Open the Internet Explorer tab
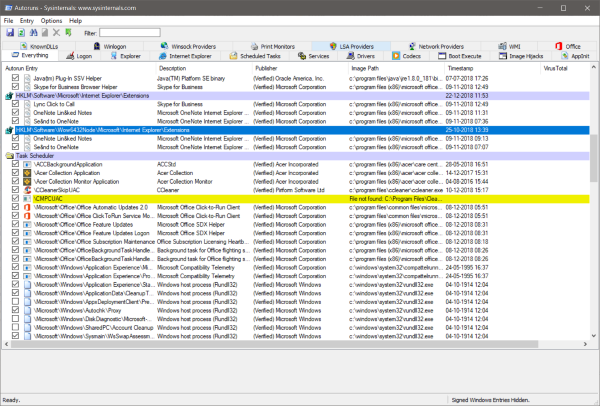 [185, 56]
